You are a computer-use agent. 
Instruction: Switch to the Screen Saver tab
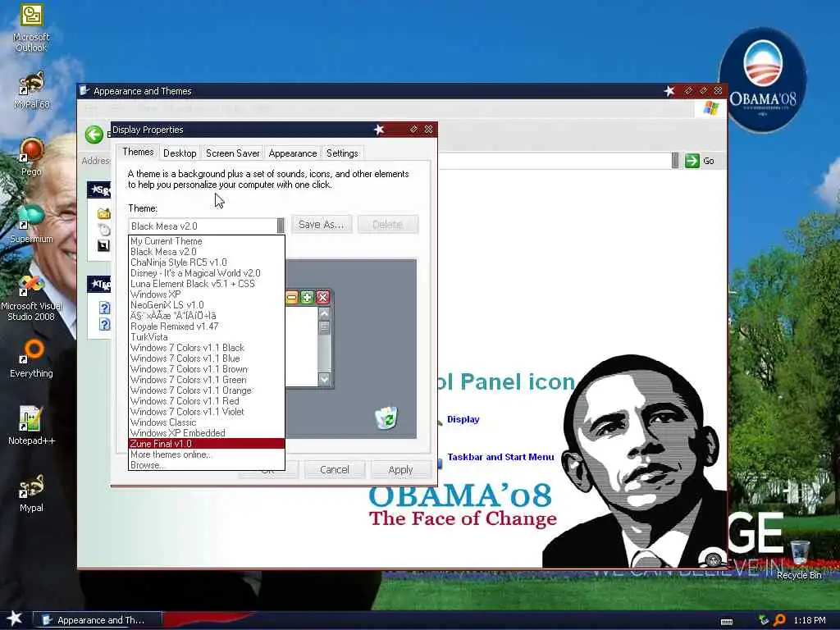[x=232, y=153]
